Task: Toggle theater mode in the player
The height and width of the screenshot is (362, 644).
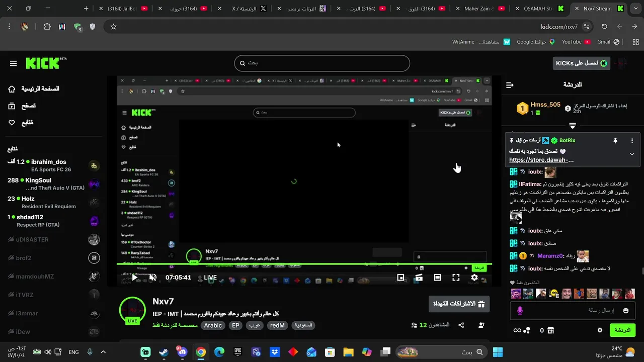Action: 437,277
